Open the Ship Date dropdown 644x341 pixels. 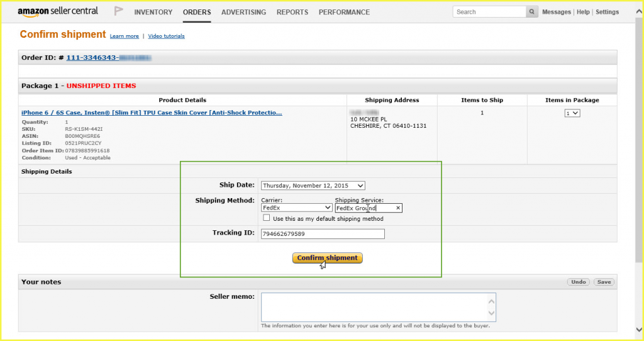pos(313,186)
